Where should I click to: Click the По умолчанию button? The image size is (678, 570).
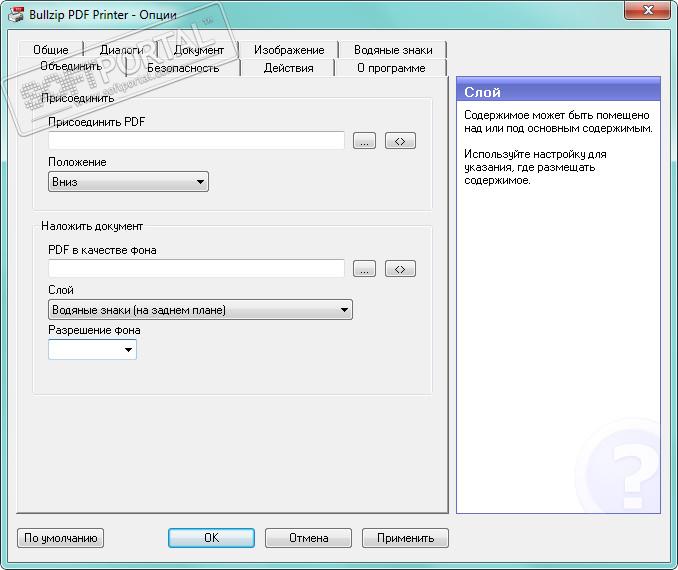pyautogui.click(x=61, y=538)
